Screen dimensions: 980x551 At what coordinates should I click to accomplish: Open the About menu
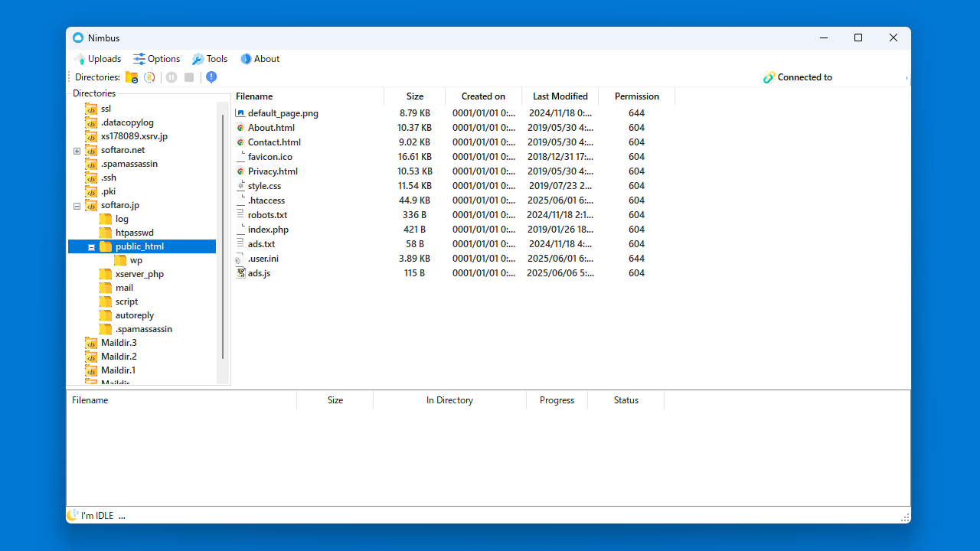tap(260, 59)
